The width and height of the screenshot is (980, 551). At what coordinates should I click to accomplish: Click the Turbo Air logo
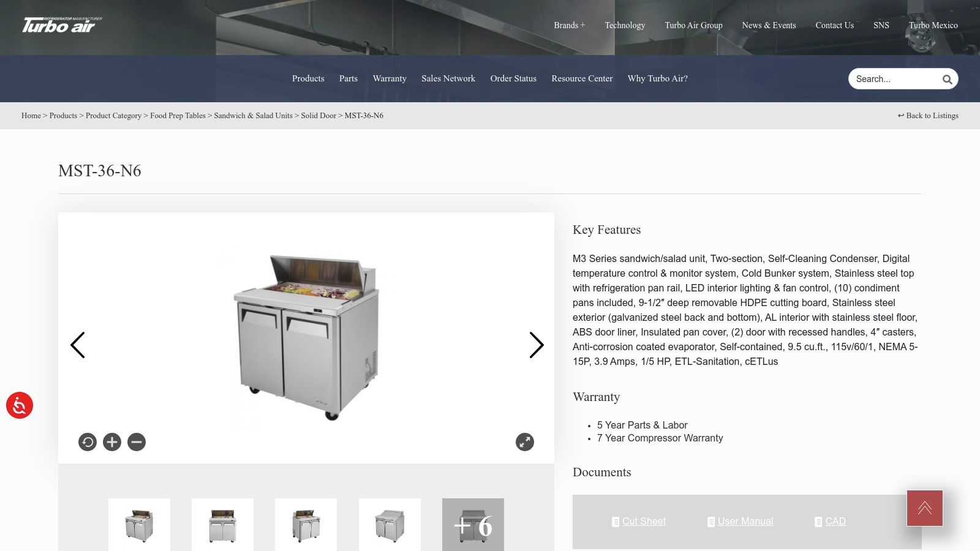tap(62, 25)
